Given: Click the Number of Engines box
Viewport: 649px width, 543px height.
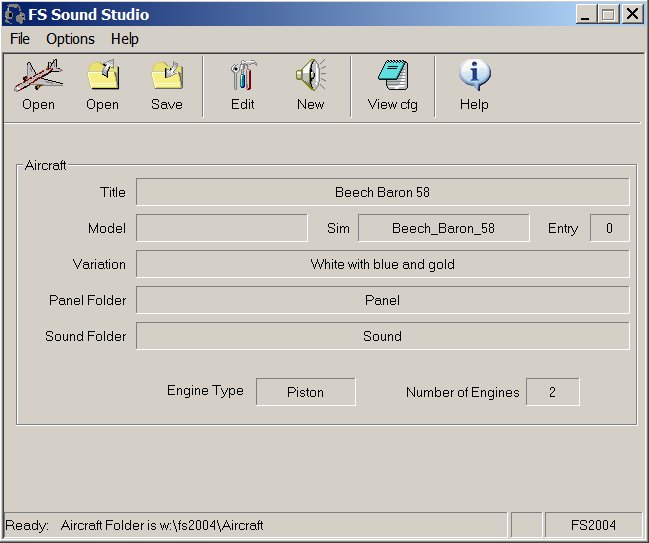Looking at the screenshot, I should pos(552,392).
